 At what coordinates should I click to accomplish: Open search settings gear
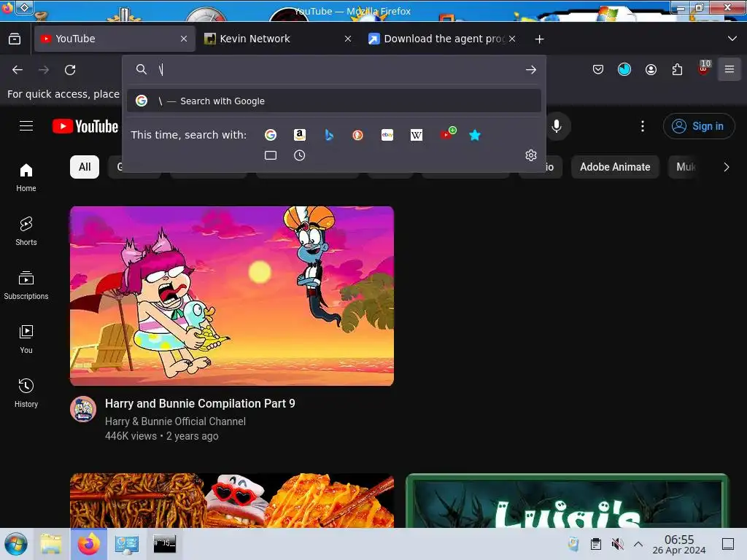(x=531, y=155)
